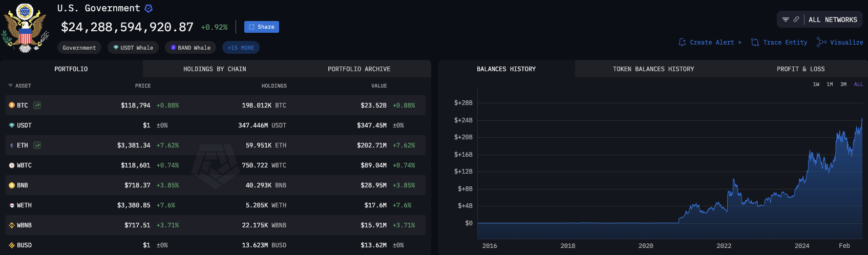Select the BAND Whale tag
The width and height of the screenshot is (868, 255).
(x=190, y=48)
